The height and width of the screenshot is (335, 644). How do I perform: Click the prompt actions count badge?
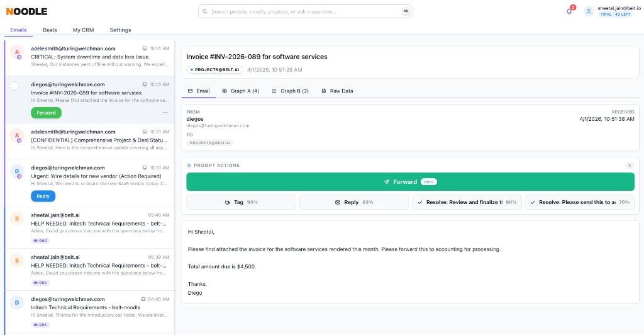pos(629,165)
